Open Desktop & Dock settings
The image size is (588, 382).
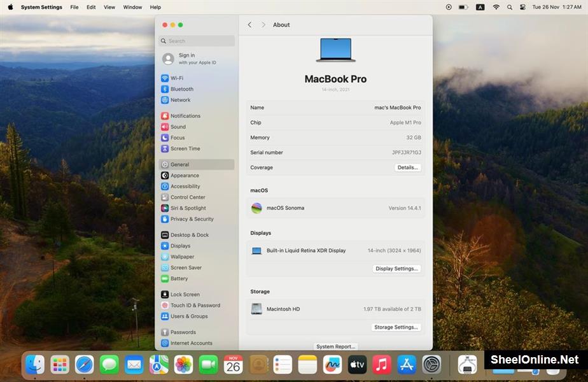[197, 235]
